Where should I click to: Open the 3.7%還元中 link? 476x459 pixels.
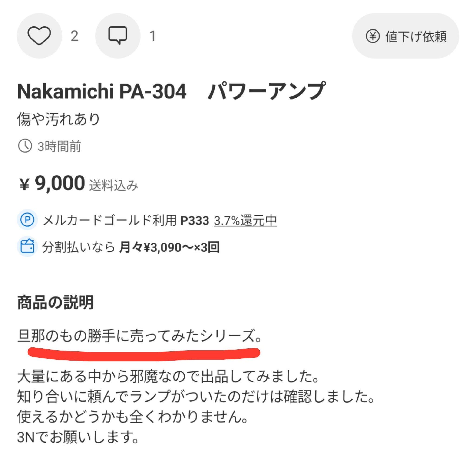[245, 220]
